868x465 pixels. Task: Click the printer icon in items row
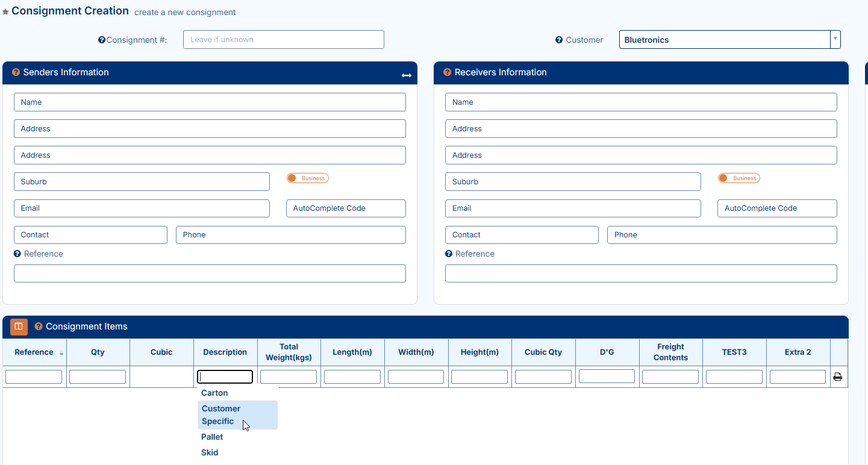coord(837,377)
